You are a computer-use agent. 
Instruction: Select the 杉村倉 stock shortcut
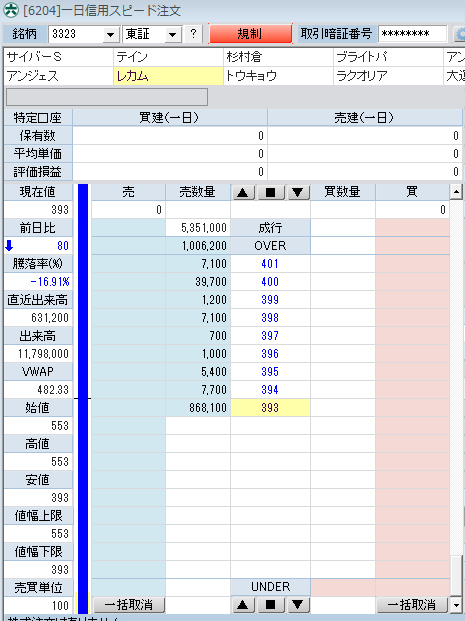tap(278, 57)
